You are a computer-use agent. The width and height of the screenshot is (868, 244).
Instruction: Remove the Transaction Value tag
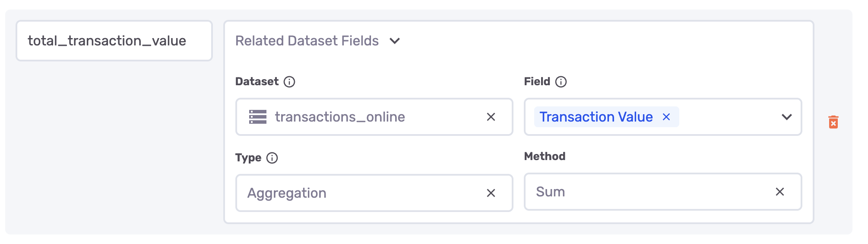[x=666, y=117]
